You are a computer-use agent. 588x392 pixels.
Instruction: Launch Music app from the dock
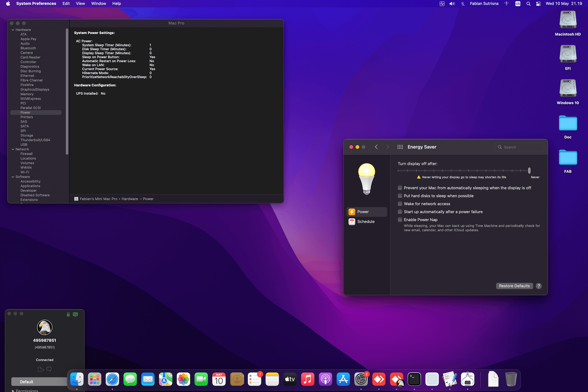[x=308, y=379]
